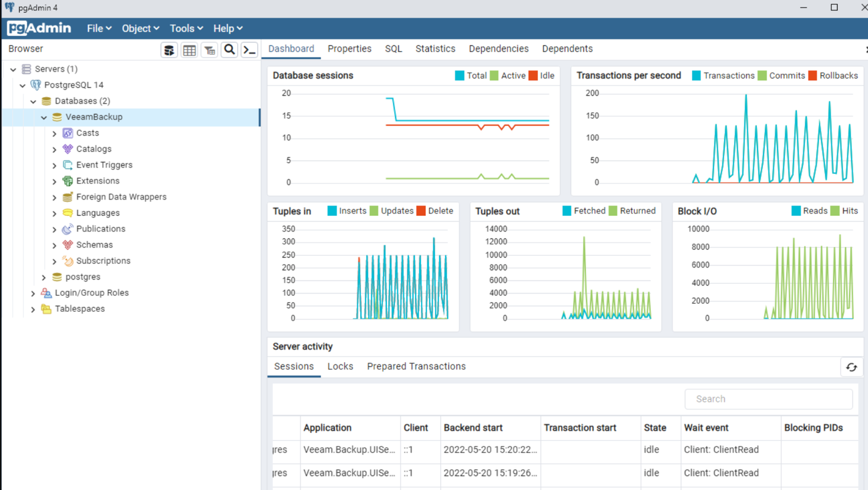The height and width of the screenshot is (490, 868).
Task: Refresh the Server activity list
Action: [851, 367]
